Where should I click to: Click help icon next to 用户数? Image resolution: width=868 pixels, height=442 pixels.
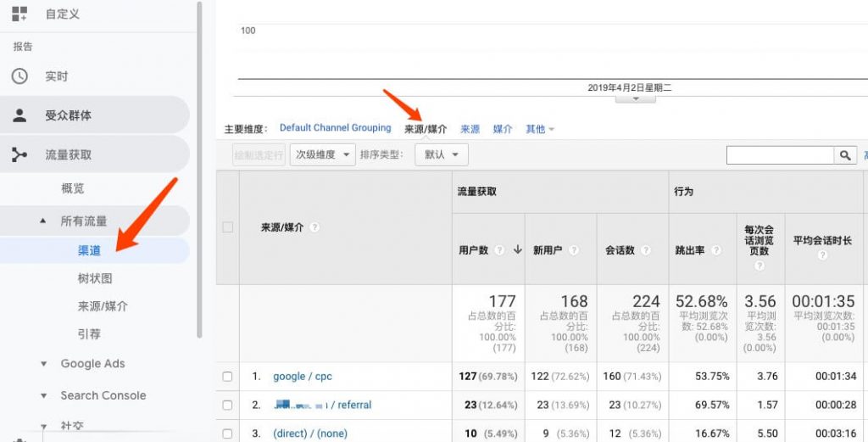point(499,250)
